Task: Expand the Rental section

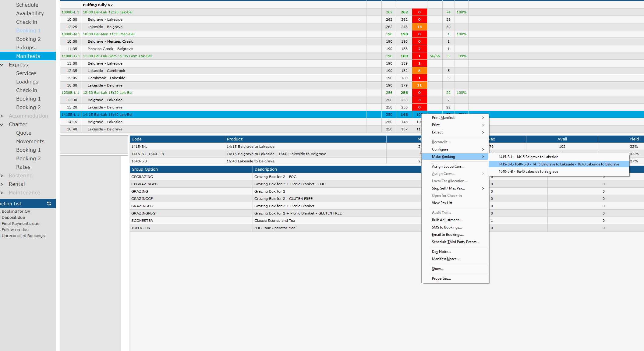Action: coord(2,184)
